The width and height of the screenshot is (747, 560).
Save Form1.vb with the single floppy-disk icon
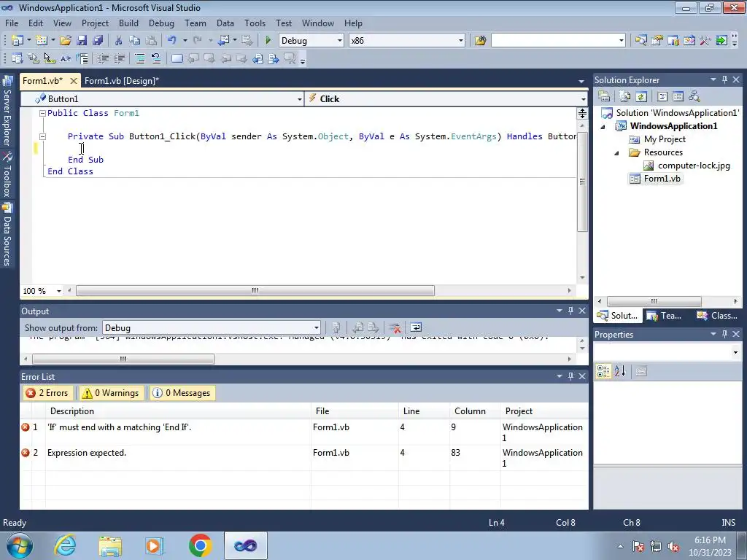click(82, 41)
